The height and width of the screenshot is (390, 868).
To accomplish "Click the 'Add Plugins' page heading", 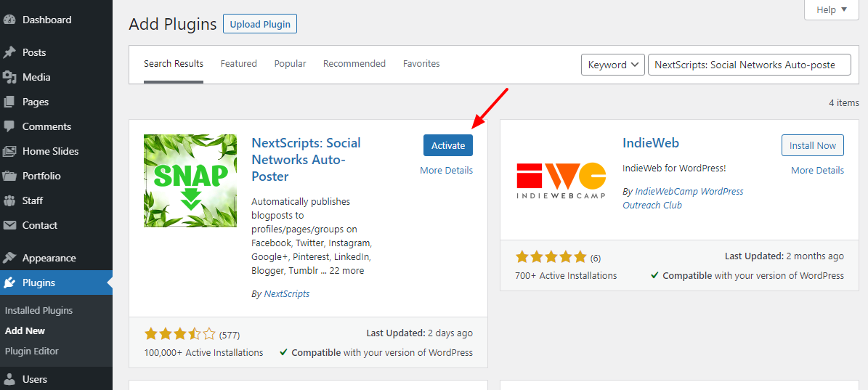I will pos(173,25).
